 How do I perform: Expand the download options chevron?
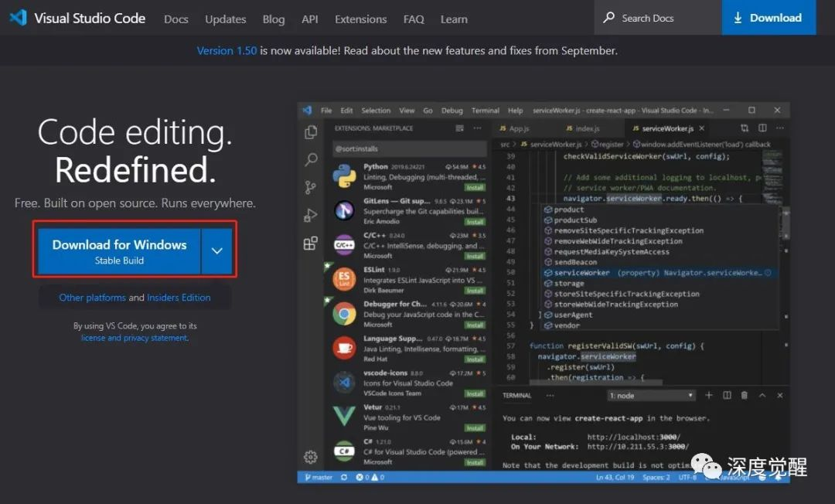pyautogui.click(x=216, y=251)
